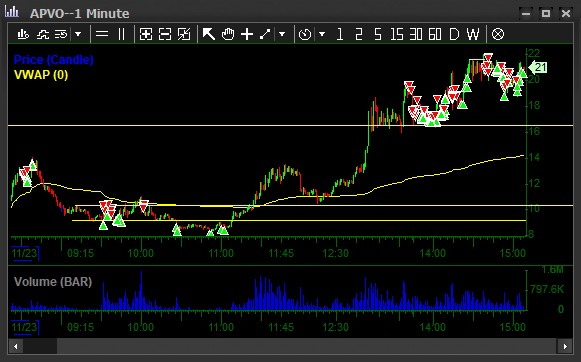Expand the time interval dropdown arrow
The height and width of the screenshot is (362, 581).
tap(322, 34)
